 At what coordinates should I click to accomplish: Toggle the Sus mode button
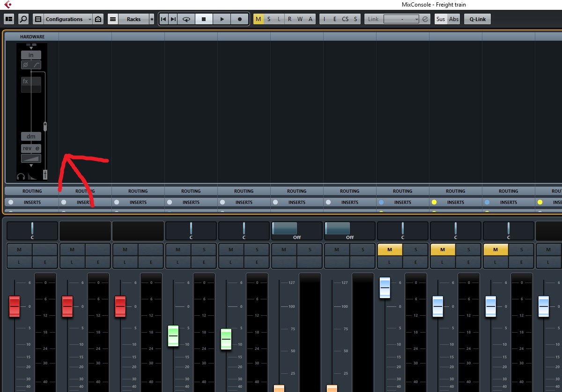(441, 19)
